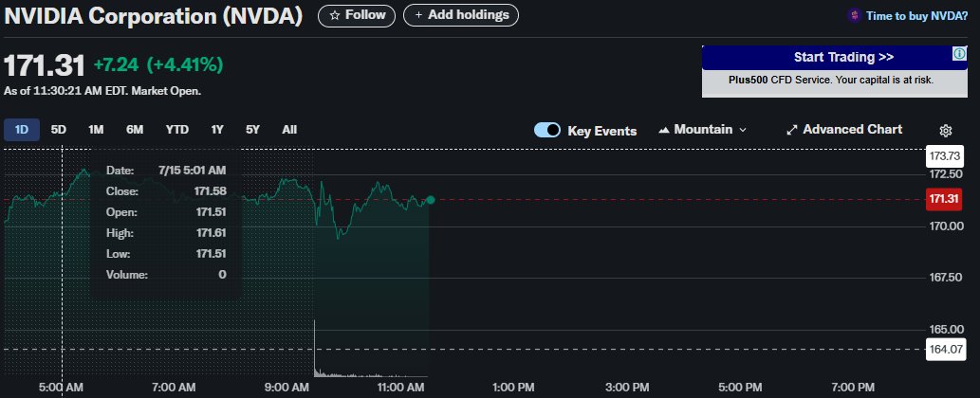Select the 5D range tab
Viewport: 980px width, 398px height.
[x=58, y=130]
